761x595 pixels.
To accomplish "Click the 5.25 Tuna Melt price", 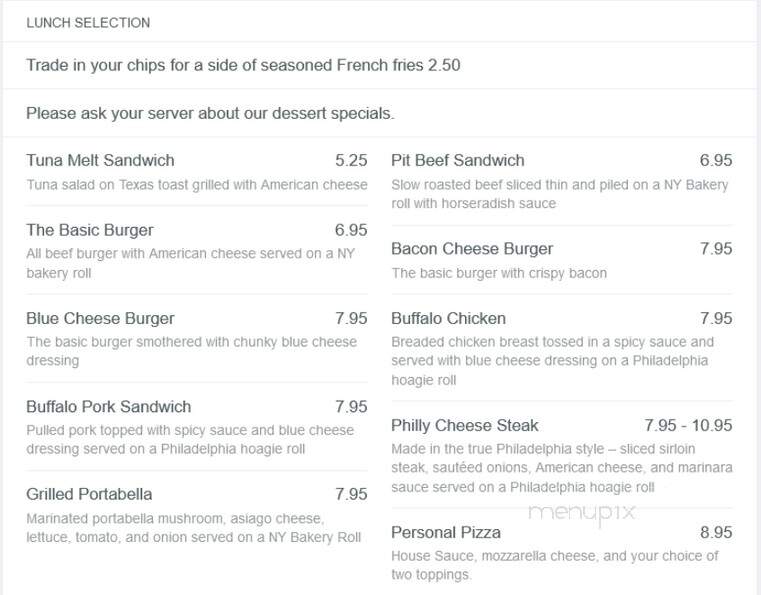I will (x=351, y=160).
